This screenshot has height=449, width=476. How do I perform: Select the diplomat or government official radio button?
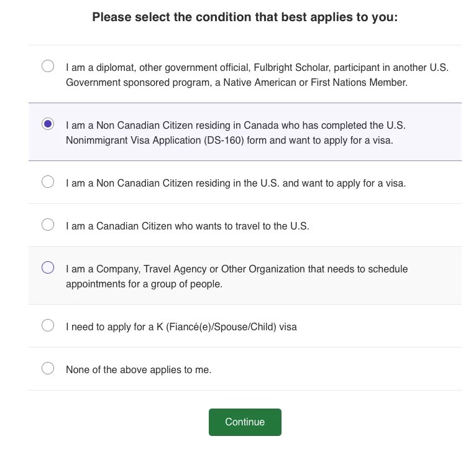click(48, 66)
